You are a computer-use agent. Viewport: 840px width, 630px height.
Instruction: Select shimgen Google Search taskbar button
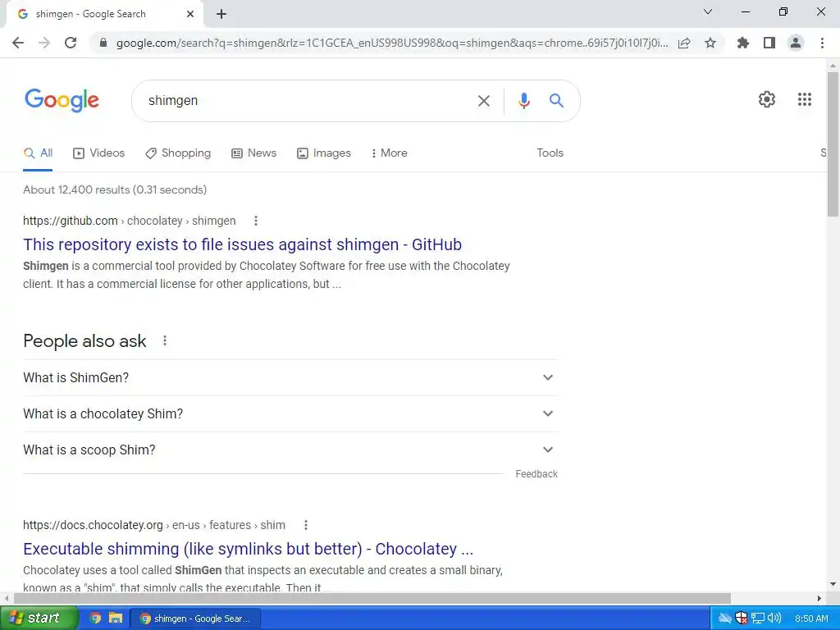click(x=195, y=619)
